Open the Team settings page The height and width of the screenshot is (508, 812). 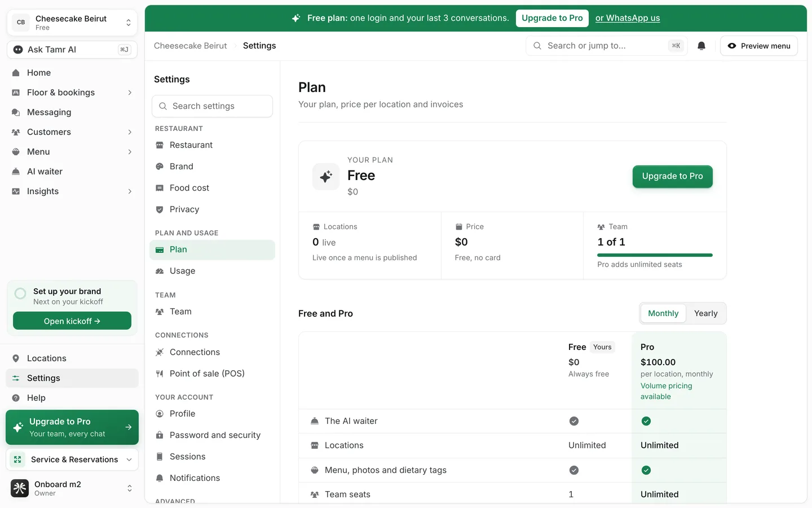[x=212, y=312]
